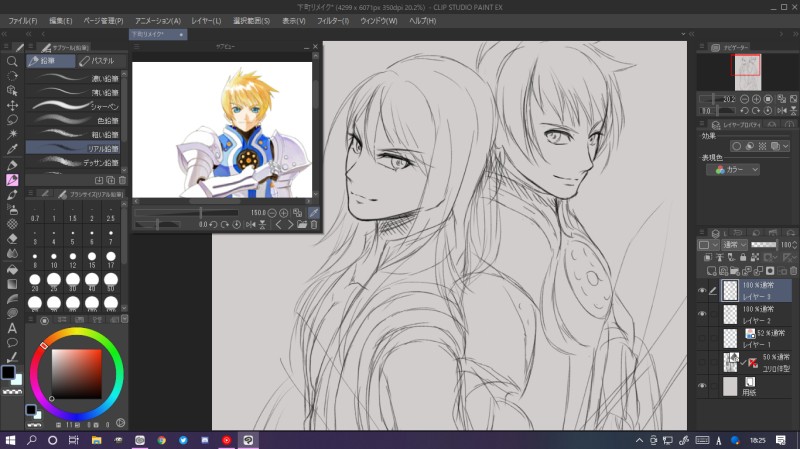Screen dimensions: 800x449
Task: Click black main color swatch
Action: pos(8,372)
